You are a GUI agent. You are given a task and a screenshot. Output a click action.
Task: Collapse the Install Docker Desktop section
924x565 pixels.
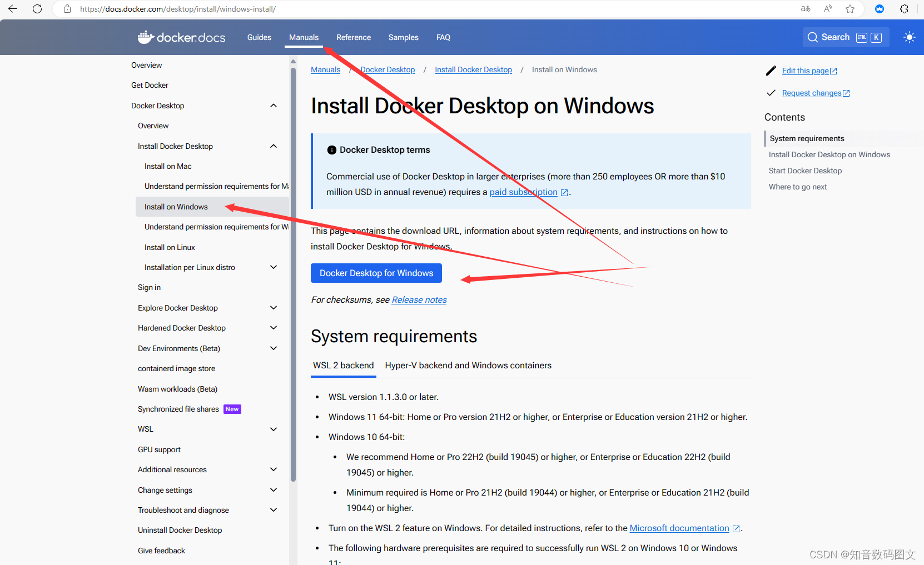(x=273, y=146)
